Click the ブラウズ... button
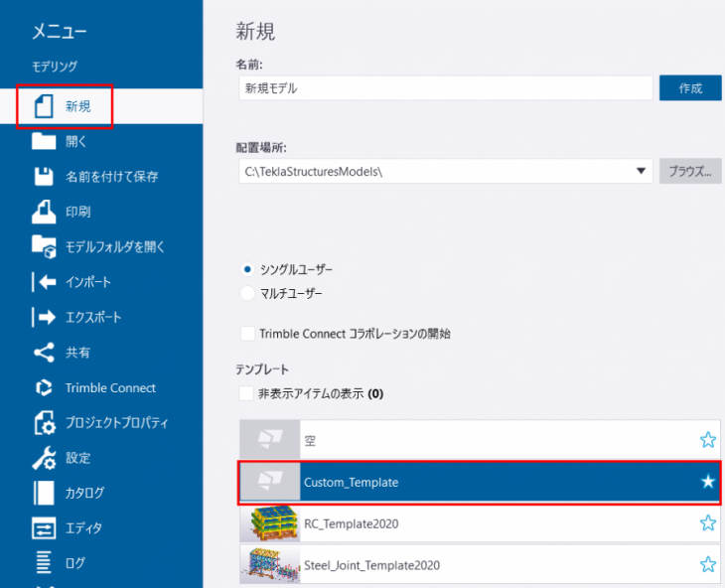This screenshot has height=588, width=725. coord(690,172)
